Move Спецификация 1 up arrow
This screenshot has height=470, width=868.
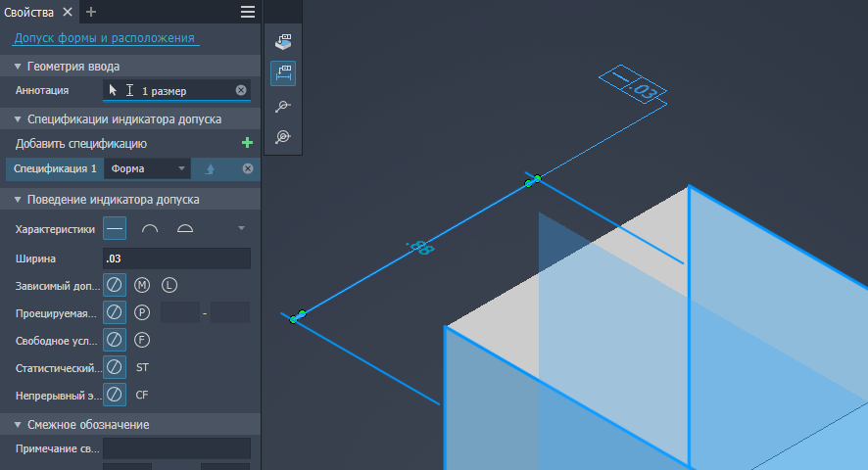tap(210, 169)
